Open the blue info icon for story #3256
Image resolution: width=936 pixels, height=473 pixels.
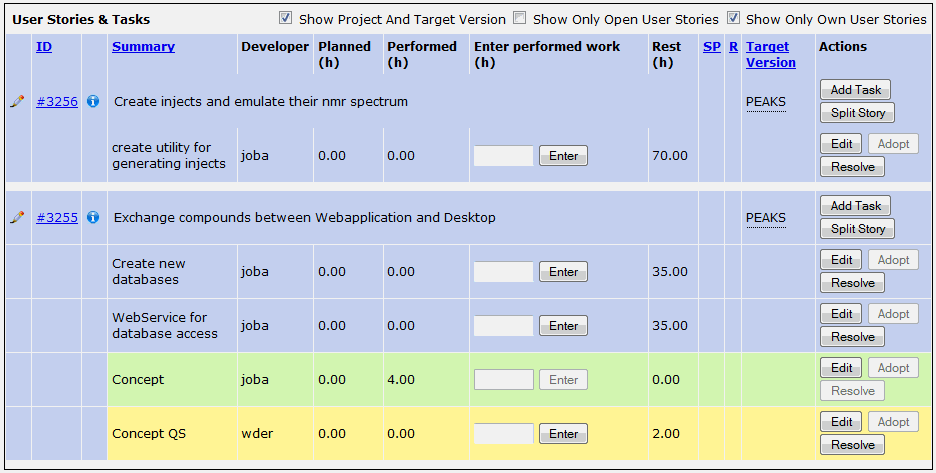coord(93,102)
